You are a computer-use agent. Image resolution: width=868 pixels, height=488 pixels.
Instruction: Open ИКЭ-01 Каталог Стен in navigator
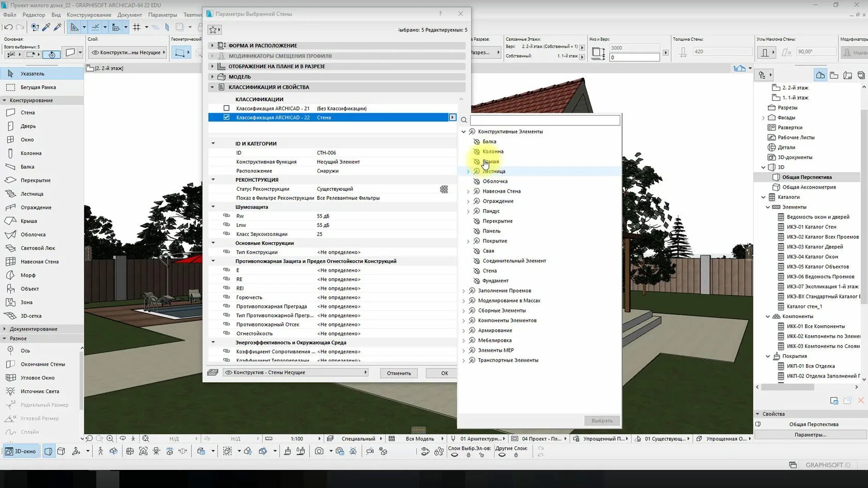[811, 227]
